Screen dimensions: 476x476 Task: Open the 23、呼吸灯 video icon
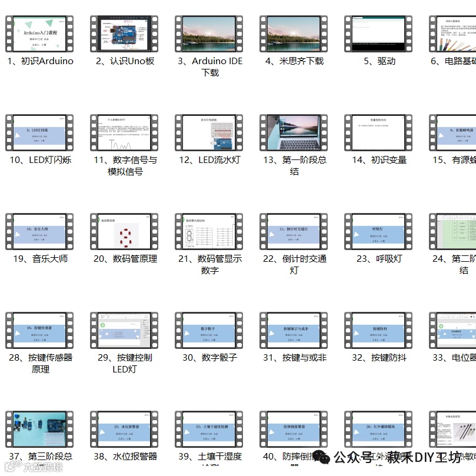(x=378, y=231)
